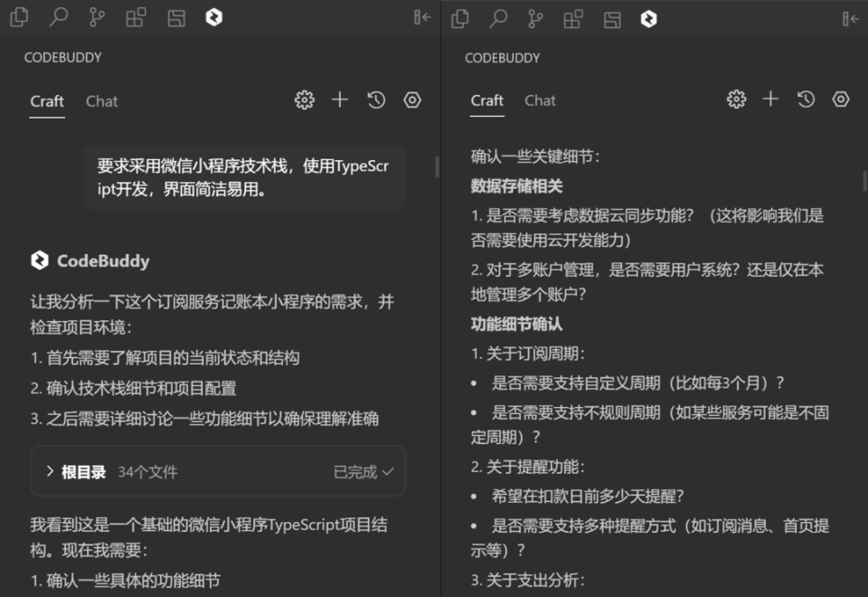Switch to Chat tab in right panel
Screen dimensions: 868x597
[541, 100]
